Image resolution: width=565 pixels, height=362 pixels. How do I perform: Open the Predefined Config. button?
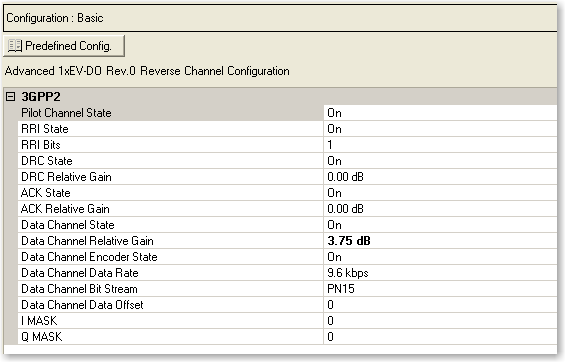64,46
